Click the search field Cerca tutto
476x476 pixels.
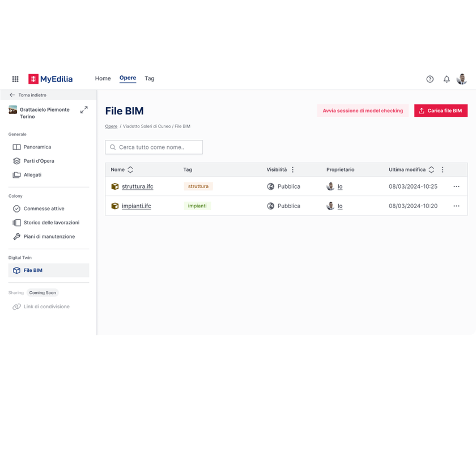click(x=154, y=147)
